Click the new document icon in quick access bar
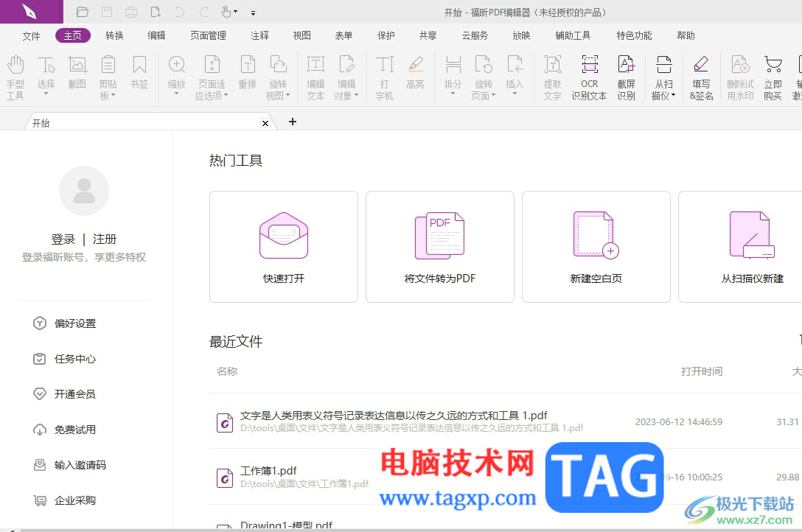The width and height of the screenshot is (802, 532). point(156,12)
